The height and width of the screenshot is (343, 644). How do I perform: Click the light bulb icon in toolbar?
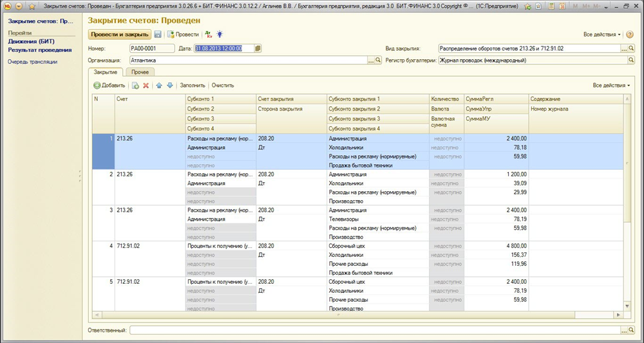(219, 34)
